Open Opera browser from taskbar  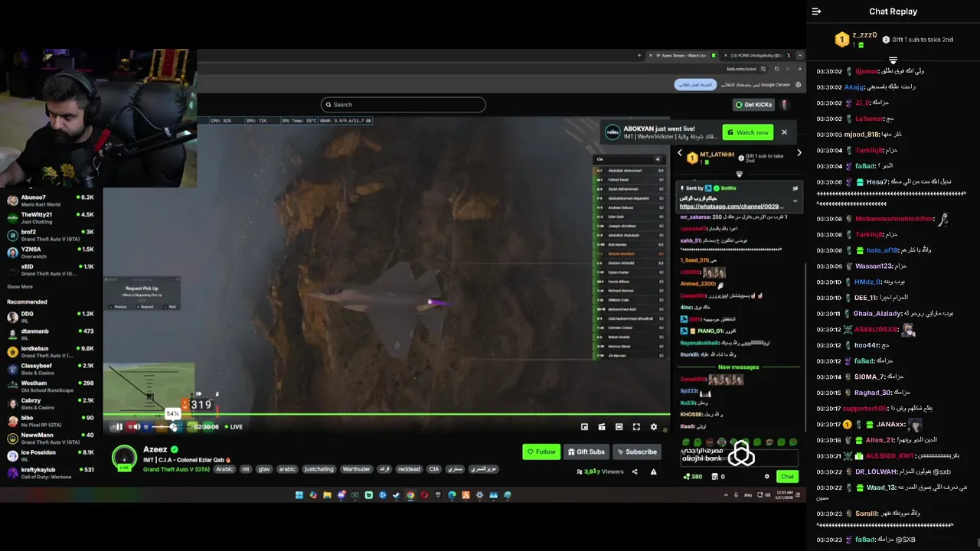[x=424, y=495]
